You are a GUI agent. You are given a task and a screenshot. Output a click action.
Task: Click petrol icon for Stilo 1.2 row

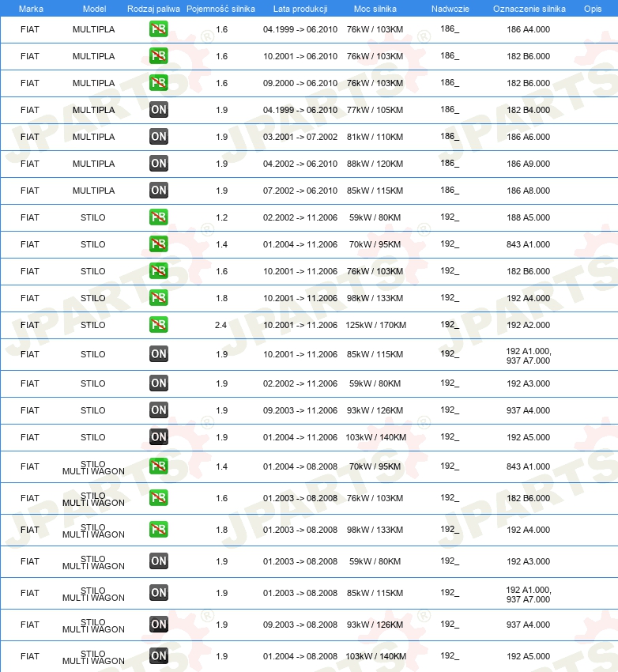159,217
